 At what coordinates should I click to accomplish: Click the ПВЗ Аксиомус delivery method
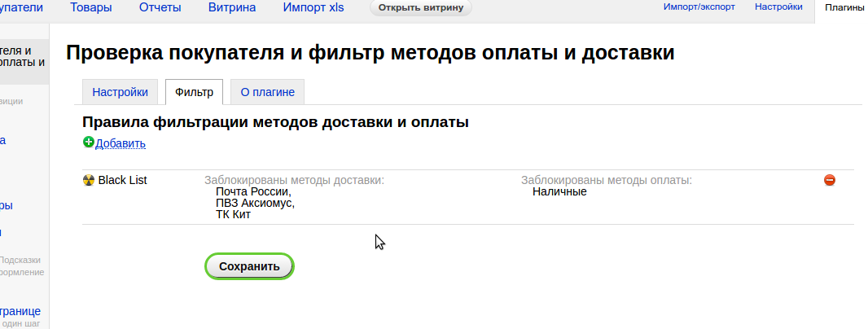click(x=255, y=204)
